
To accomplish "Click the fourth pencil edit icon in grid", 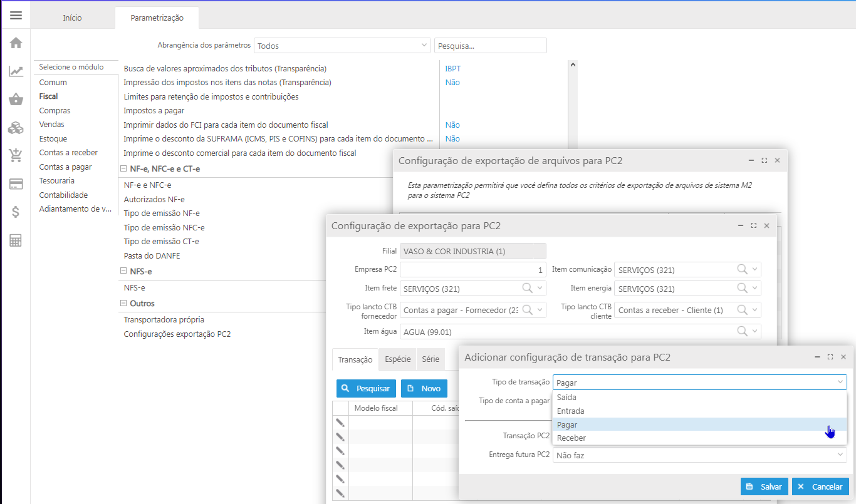I will (340, 465).
